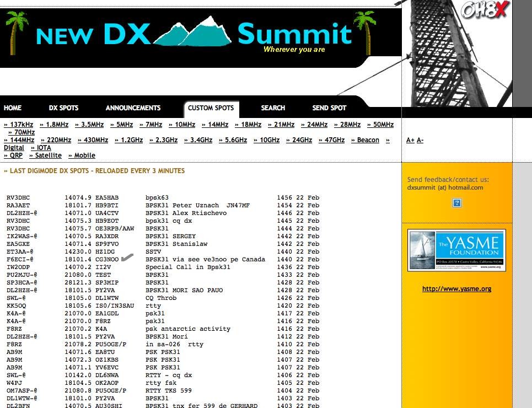Click frequency 14230.0 for HZ1DG

[78, 251]
